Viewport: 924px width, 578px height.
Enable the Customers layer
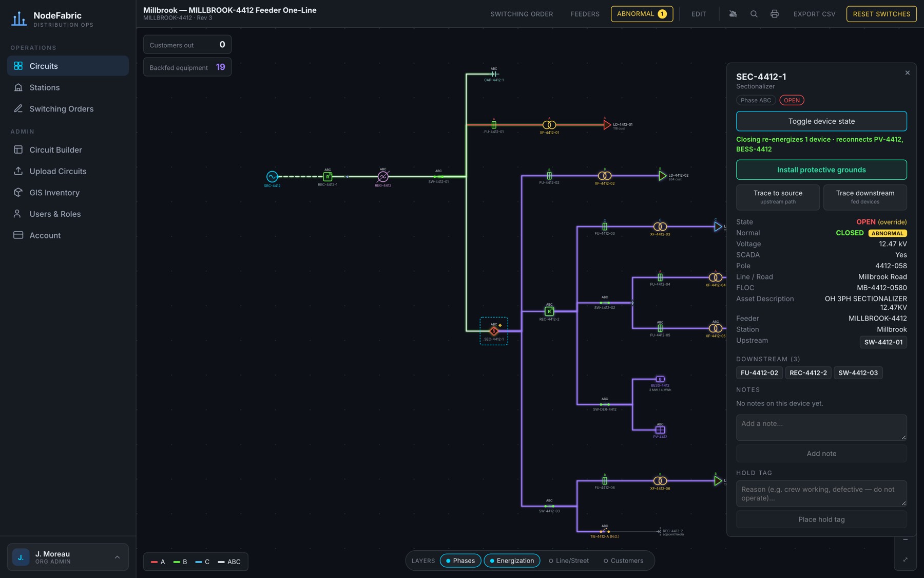click(x=623, y=561)
